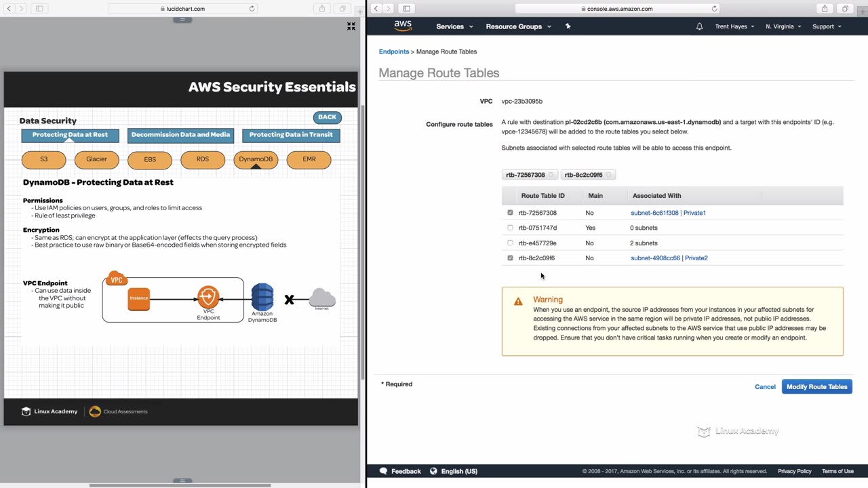The height and width of the screenshot is (488, 868).
Task: Click the "0 subnets" cell
Action: click(644, 228)
